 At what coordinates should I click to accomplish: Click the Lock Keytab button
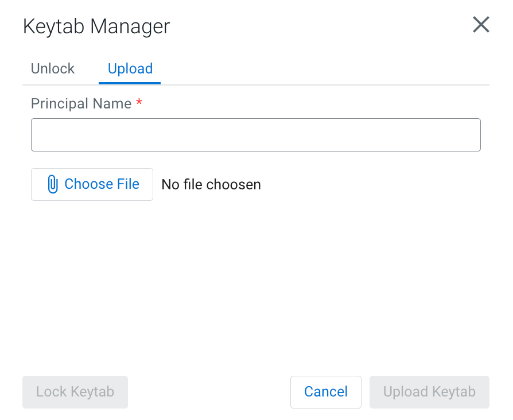pyautogui.click(x=75, y=392)
